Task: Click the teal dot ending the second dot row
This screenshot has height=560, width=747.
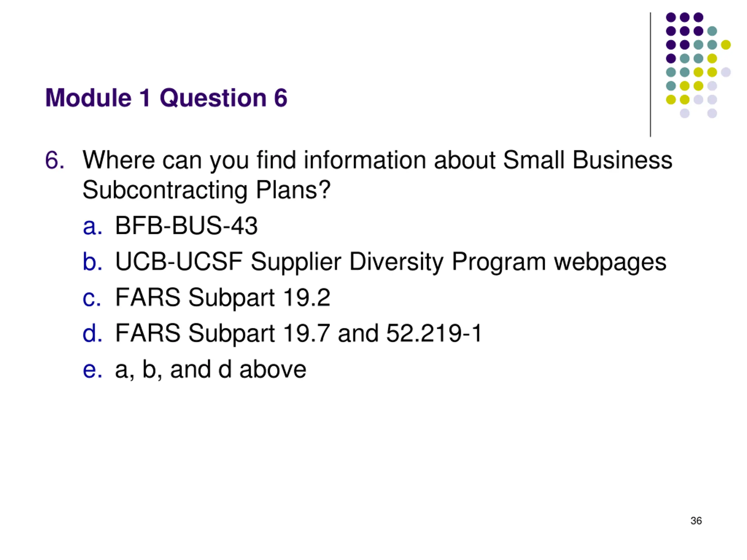Action: (x=712, y=31)
